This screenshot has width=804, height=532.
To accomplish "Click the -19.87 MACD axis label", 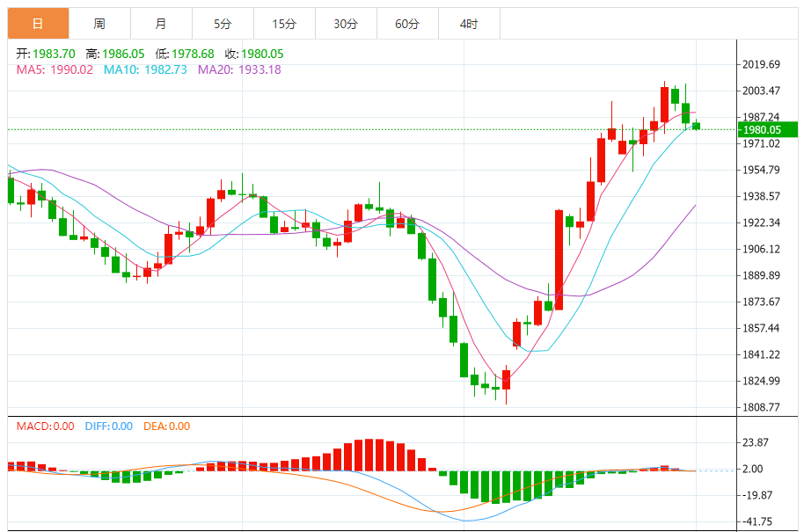I will [757, 496].
